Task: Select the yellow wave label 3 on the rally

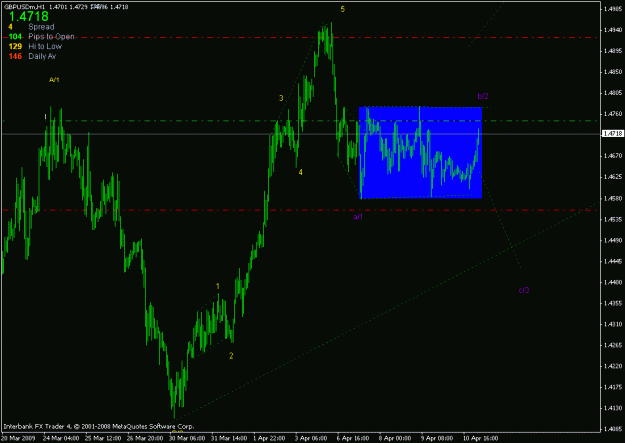Action: pyautogui.click(x=281, y=98)
